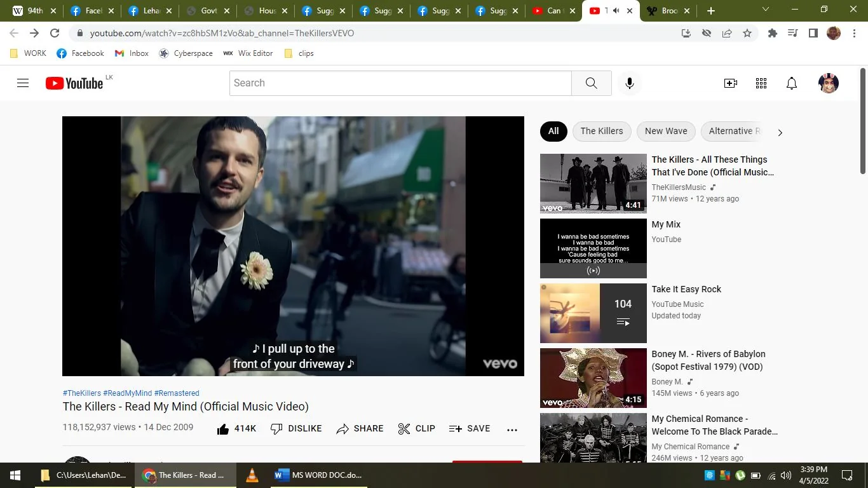Open the YouTube guide hamburger menu
This screenshot has width=868, height=488.
(x=23, y=83)
